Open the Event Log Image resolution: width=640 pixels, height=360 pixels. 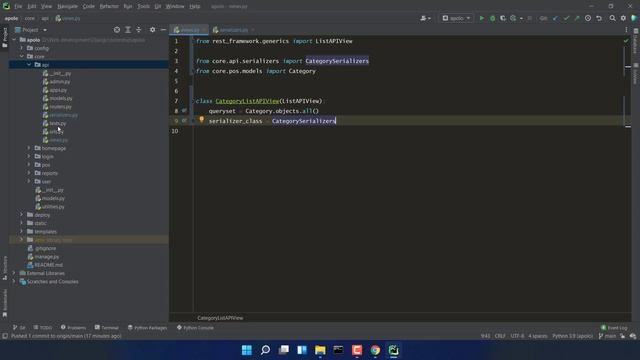point(614,328)
